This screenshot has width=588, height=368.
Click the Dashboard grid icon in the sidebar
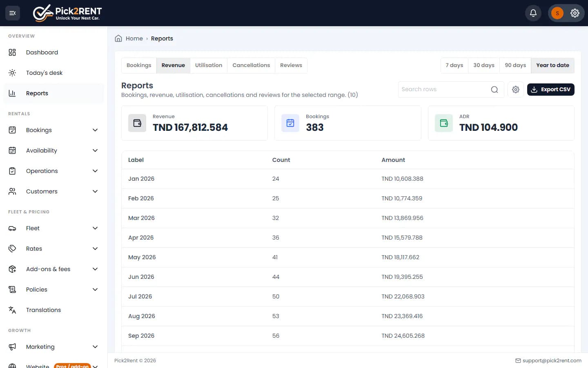(x=12, y=52)
